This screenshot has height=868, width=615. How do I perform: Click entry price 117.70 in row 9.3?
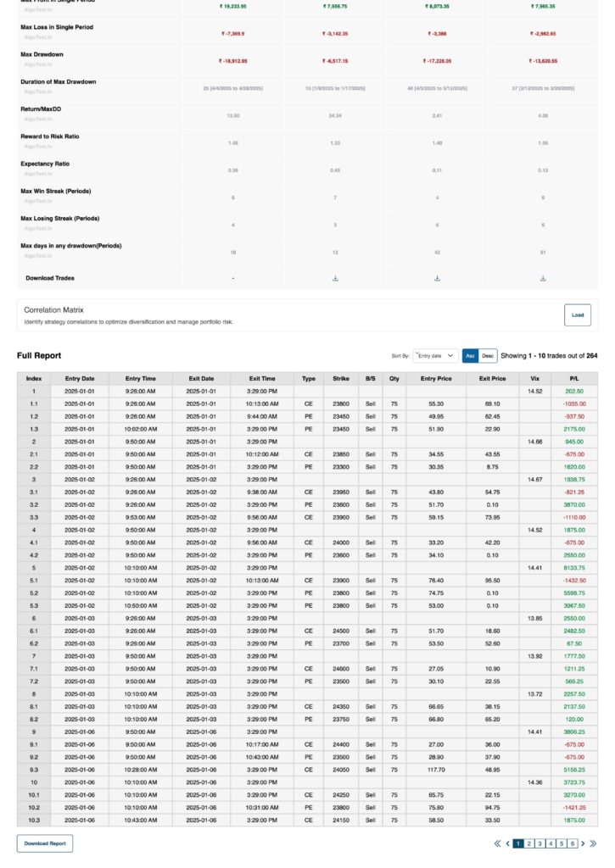point(436,770)
